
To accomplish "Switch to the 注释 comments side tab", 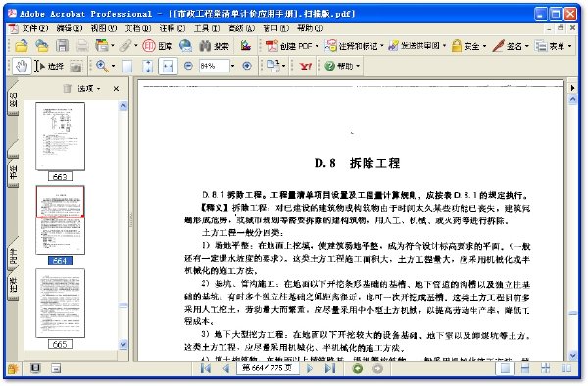I will pyautogui.click(x=13, y=285).
